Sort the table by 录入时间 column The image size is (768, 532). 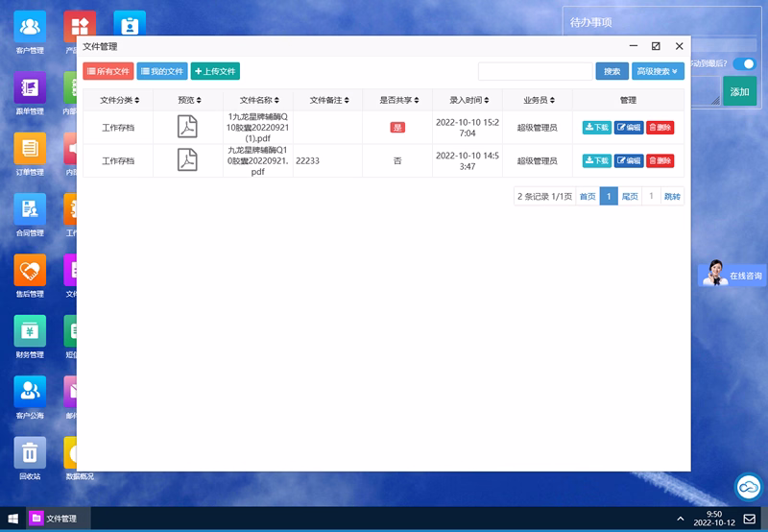468,100
